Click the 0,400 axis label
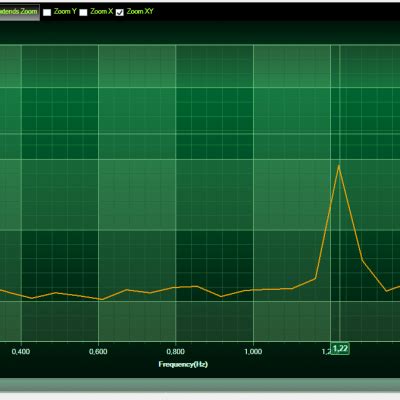400x400 pixels. pyautogui.click(x=21, y=351)
